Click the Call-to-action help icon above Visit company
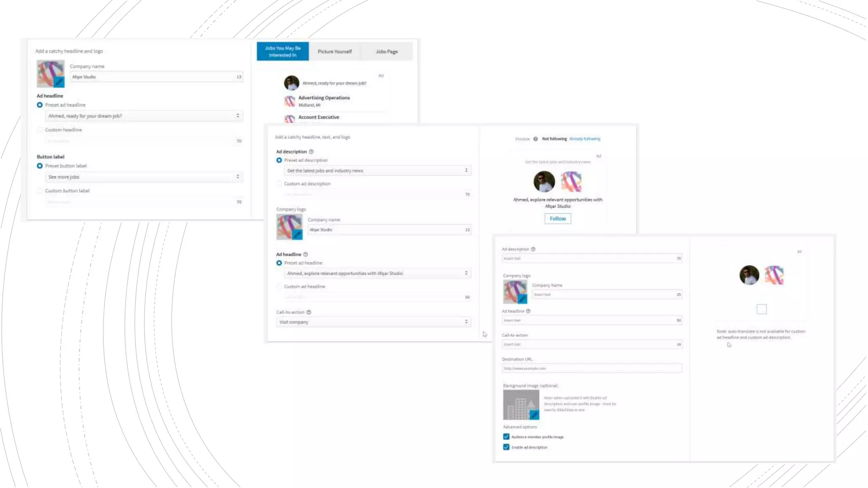Screen dimensions: 868x488 309,312
